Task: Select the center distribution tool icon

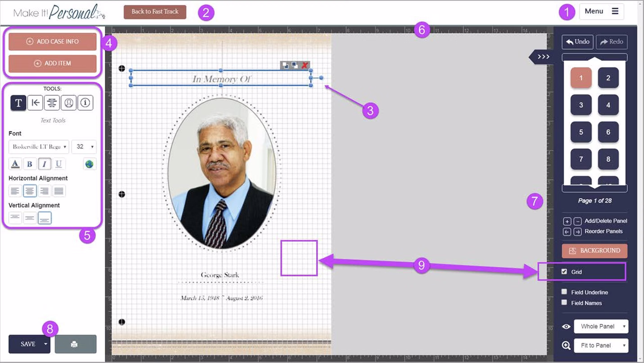Action: [52, 103]
